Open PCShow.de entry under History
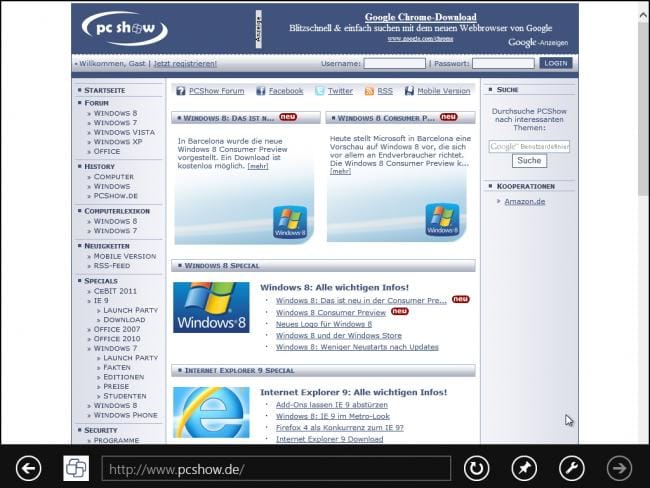The image size is (650, 488). coord(116,196)
